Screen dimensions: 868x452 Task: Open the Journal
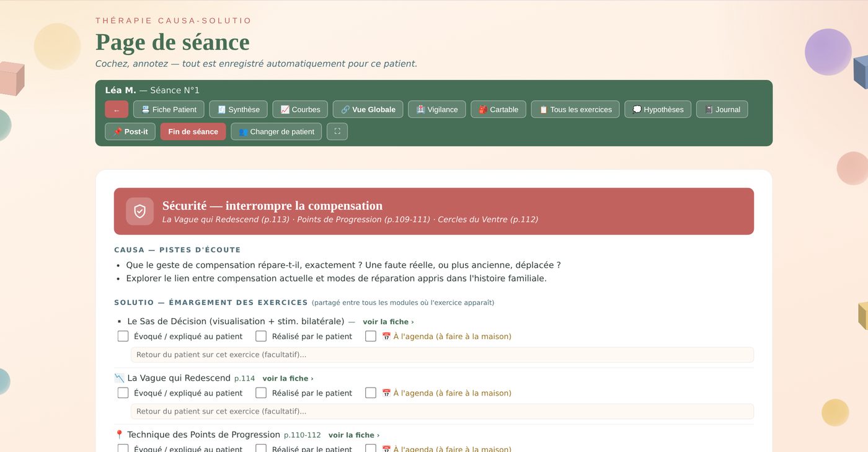(722, 109)
